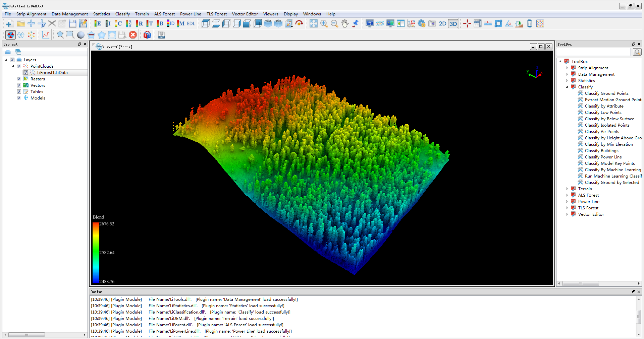The height and width of the screenshot is (339, 644).
Task: Uncheck the Tables layer checkbox
Action: 19,92
